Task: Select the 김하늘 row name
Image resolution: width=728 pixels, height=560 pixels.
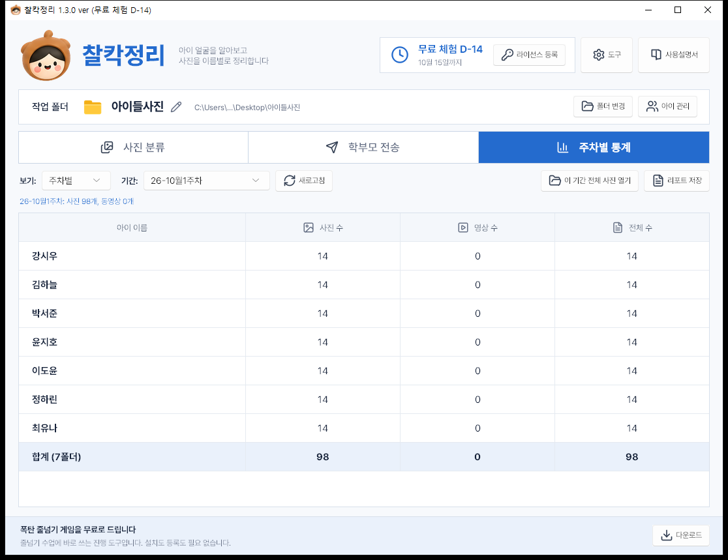Action: (x=44, y=285)
